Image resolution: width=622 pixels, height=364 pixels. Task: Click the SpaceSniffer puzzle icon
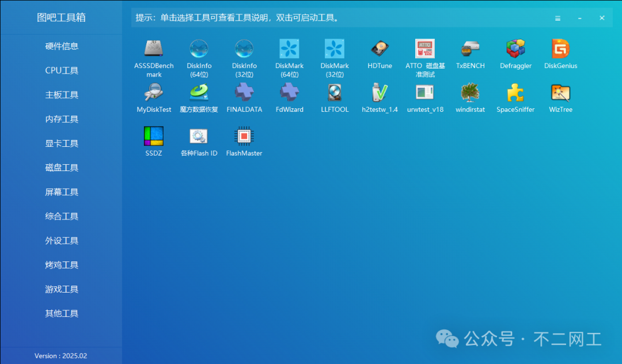pyautogui.click(x=515, y=93)
